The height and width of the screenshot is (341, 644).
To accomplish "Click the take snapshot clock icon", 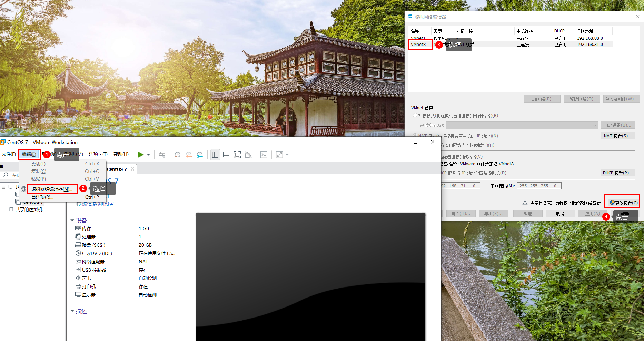I will click(177, 155).
